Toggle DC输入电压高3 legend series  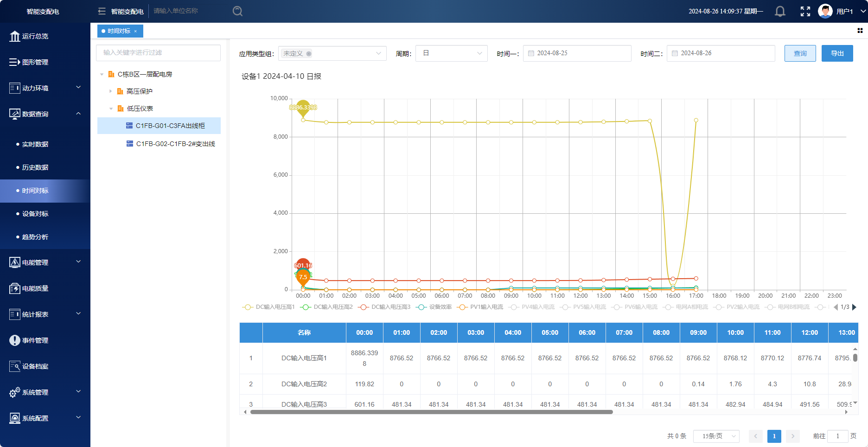coord(384,307)
